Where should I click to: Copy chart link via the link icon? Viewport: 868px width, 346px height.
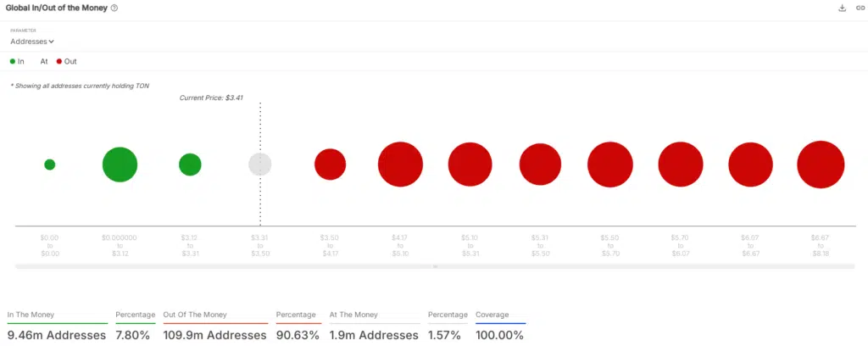click(860, 8)
